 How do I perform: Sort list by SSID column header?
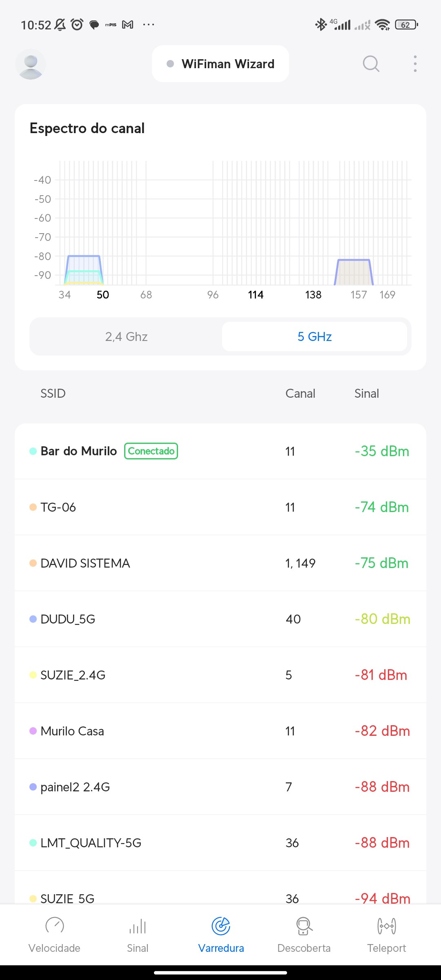click(x=53, y=394)
